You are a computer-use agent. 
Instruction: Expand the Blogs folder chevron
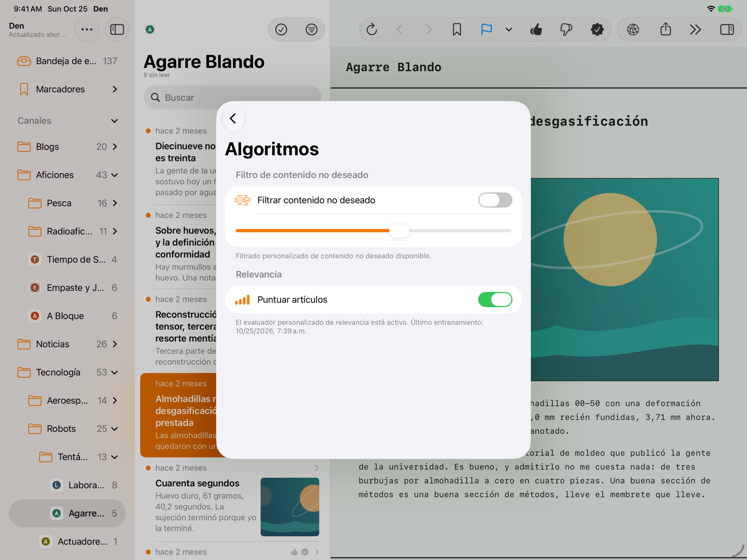(x=115, y=147)
